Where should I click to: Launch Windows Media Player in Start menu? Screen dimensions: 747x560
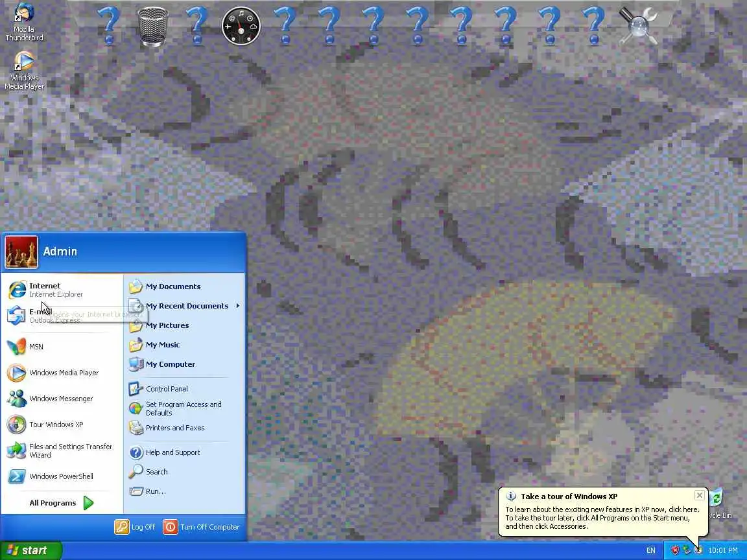tap(62, 373)
